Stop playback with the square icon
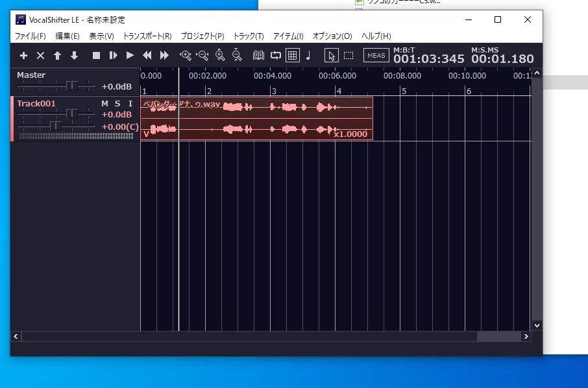Image resolution: width=588 pixels, height=388 pixels. 96,56
